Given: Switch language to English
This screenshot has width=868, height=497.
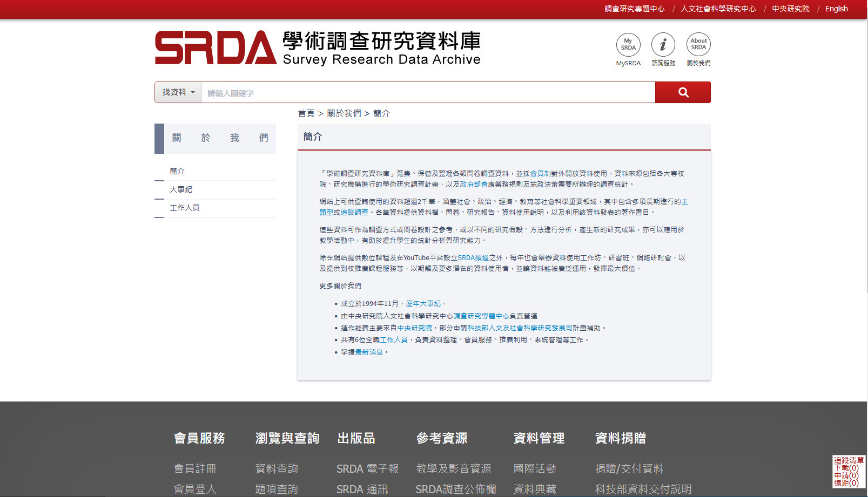Looking at the screenshot, I should [x=836, y=9].
